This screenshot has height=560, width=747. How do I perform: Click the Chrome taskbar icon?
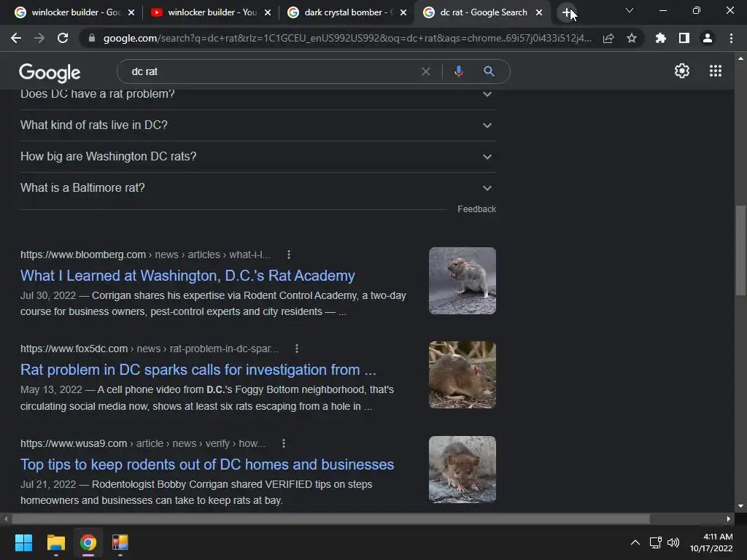tap(88, 542)
